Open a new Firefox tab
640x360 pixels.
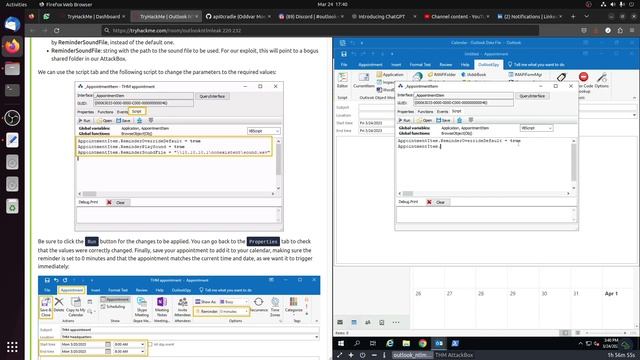click(573, 17)
